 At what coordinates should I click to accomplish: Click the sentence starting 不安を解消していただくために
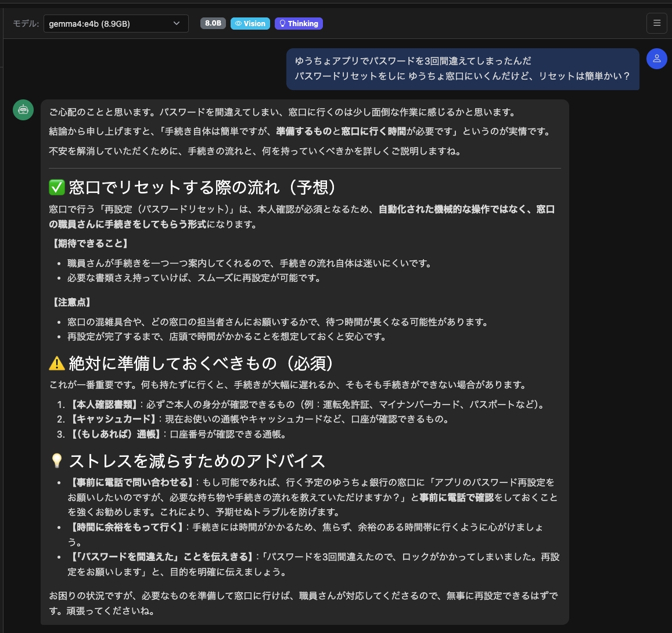tap(255, 151)
